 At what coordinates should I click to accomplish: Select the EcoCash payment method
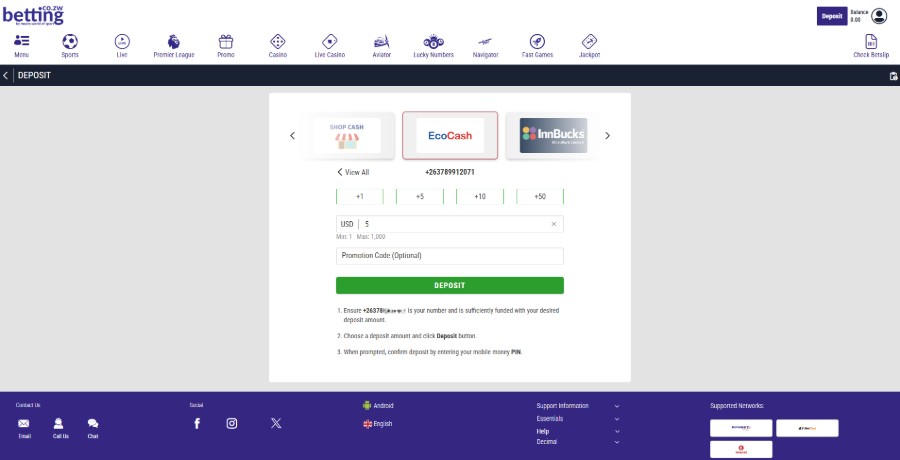(x=450, y=136)
